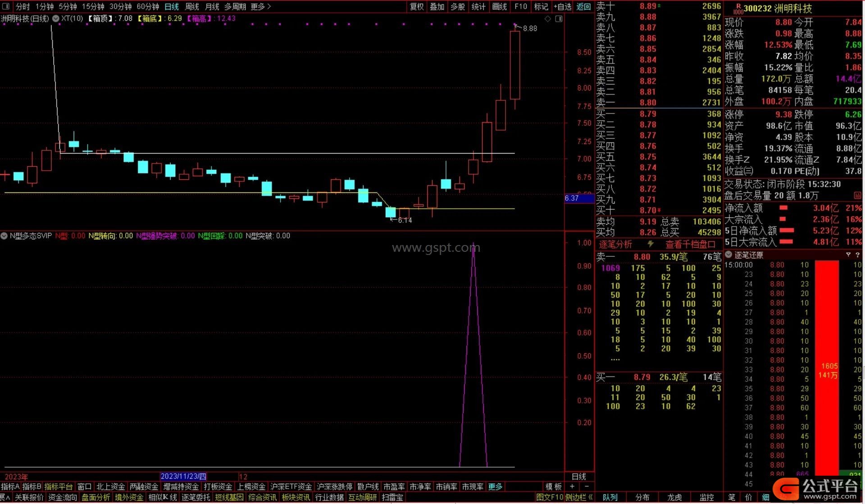The height and width of the screenshot is (504, 865).
Task: Click the lightning icon beside 逐笔分析
Action: (x=651, y=244)
